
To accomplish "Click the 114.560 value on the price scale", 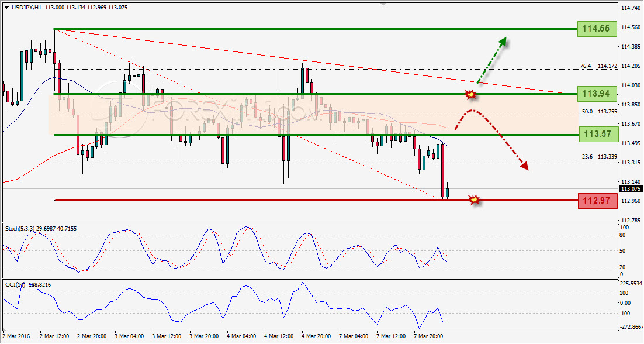I will (631, 27).
